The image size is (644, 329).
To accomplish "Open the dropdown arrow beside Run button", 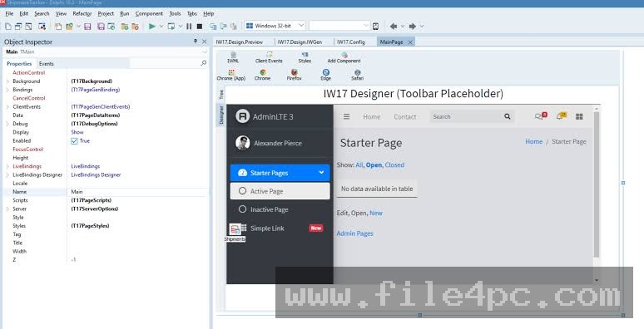I will tap(161, 27).
